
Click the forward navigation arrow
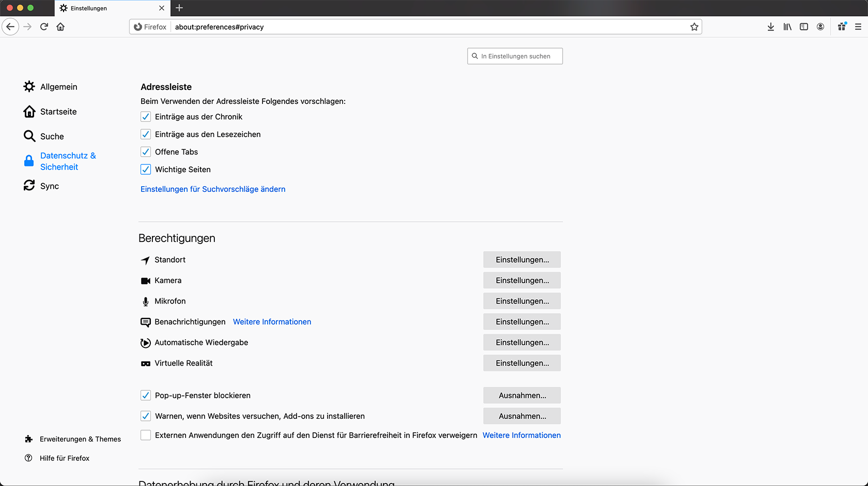point(27,27)
